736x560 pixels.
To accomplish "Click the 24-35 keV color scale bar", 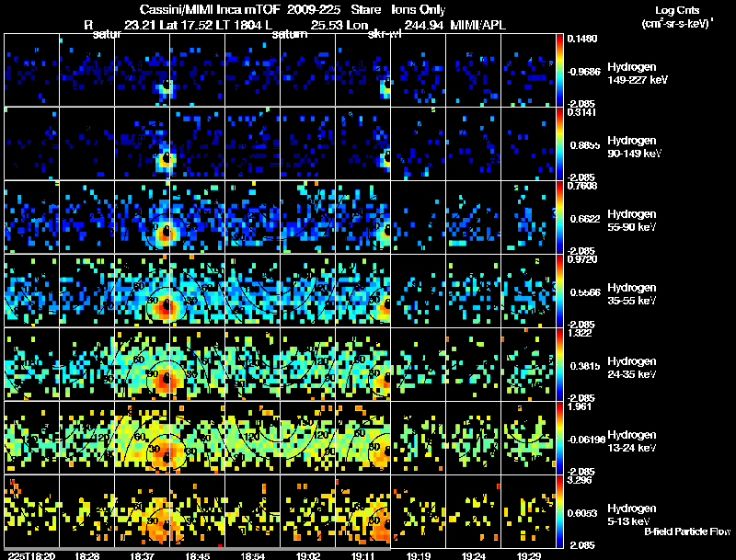I will tap(559, 364).
